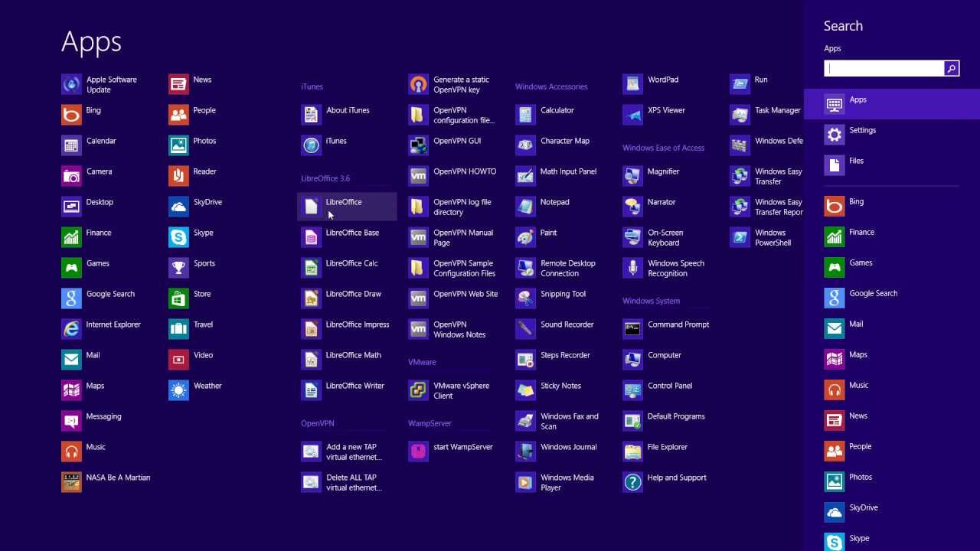
Task: Open Windows Journal icon
Action: [525, 452]
